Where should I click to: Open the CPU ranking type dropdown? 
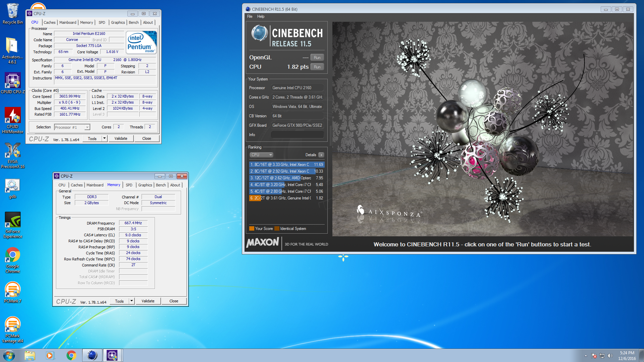point(261,155)
